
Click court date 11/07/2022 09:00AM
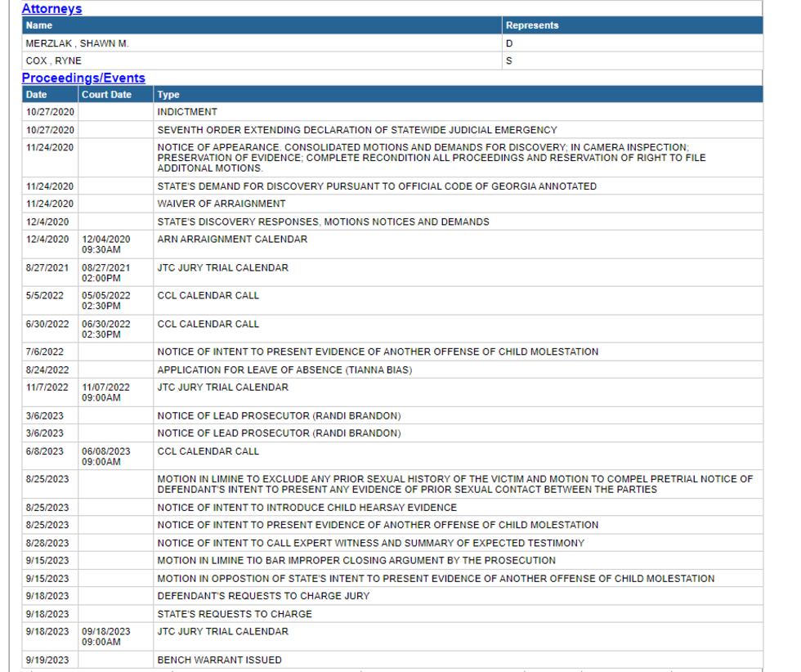(x=105, y=392)
